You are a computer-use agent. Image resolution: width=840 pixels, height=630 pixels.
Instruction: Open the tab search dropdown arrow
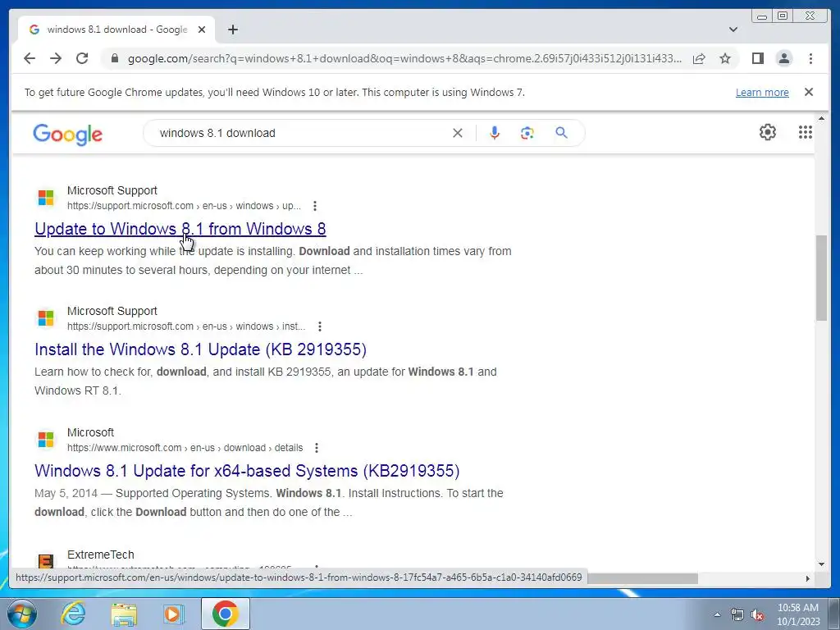[733, 30]
